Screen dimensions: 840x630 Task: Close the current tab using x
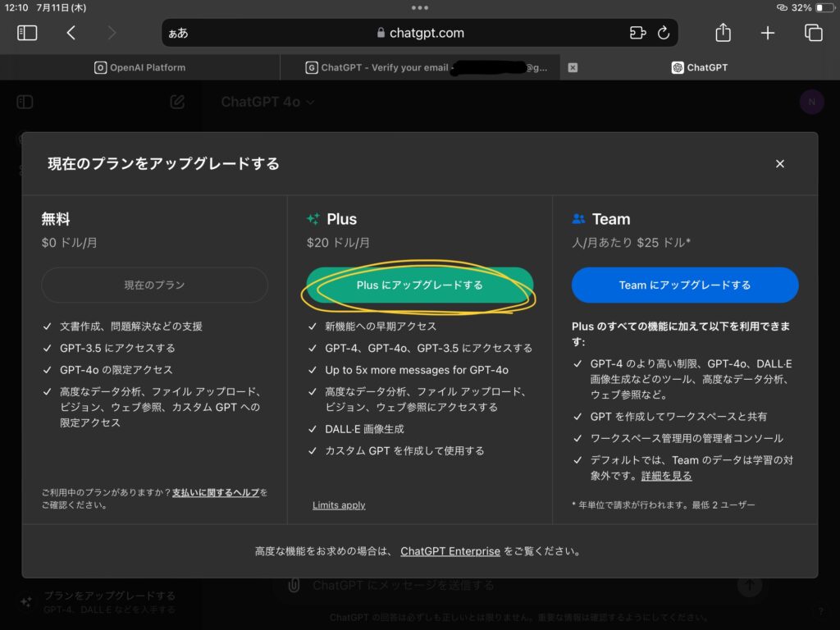point(573,67)
